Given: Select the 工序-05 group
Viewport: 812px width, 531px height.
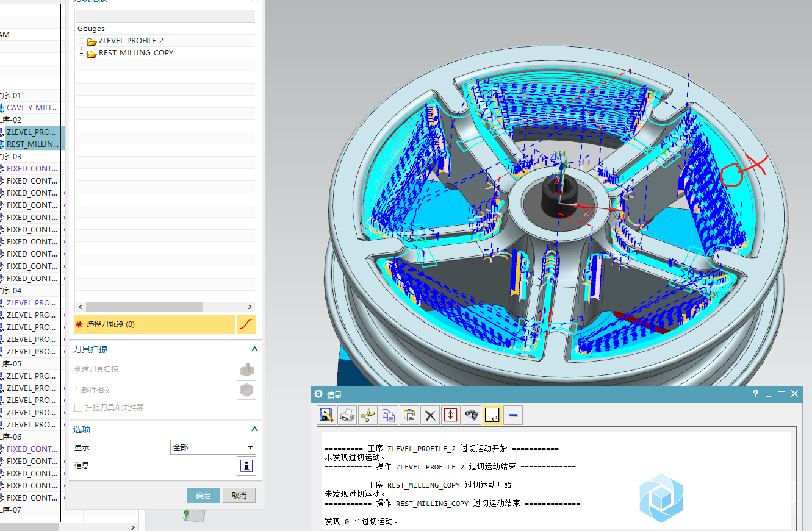Looking at the screenshot, I should click(10, 364).
